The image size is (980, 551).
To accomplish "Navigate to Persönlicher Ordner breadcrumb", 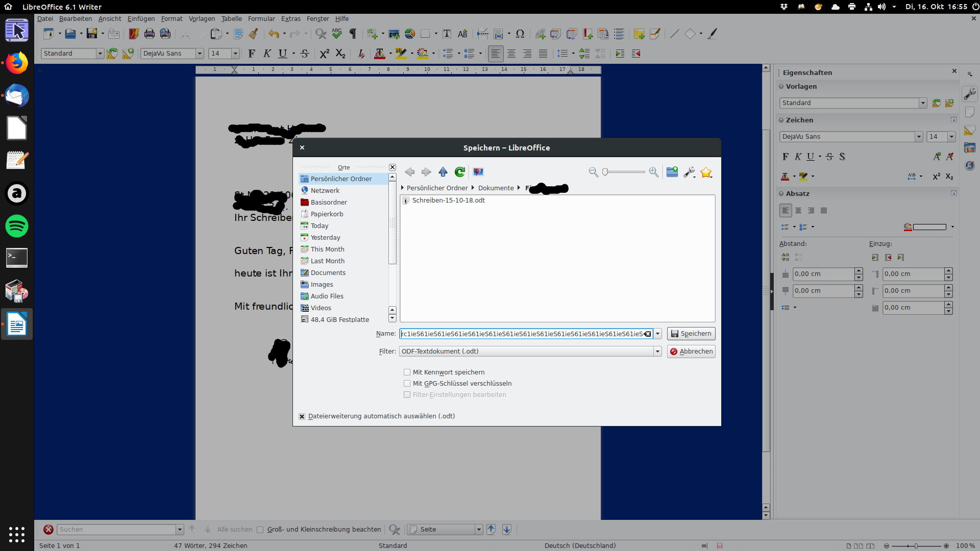I will (437, 188).
